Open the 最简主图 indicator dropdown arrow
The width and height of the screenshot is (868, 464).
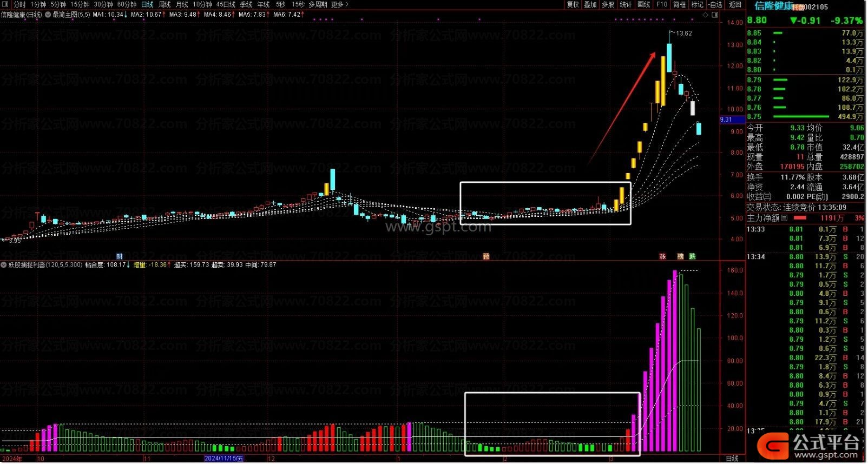pyautogui.click(x=48, y=15)
